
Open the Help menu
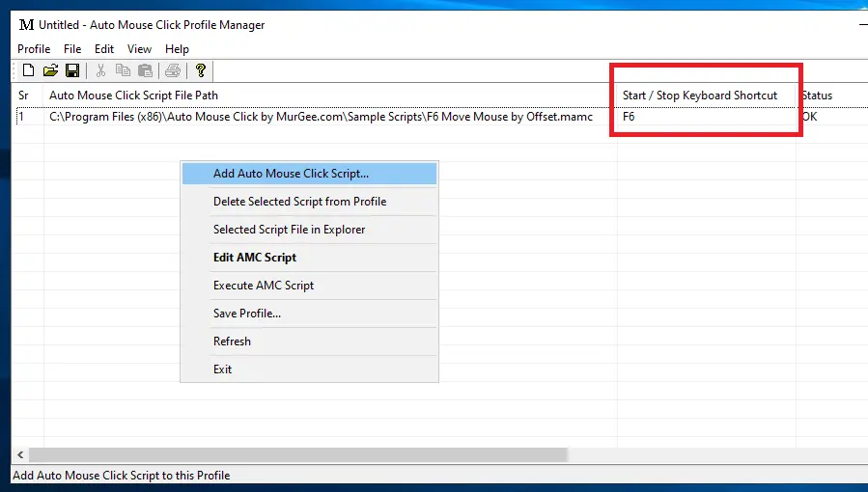pos(177,49)
